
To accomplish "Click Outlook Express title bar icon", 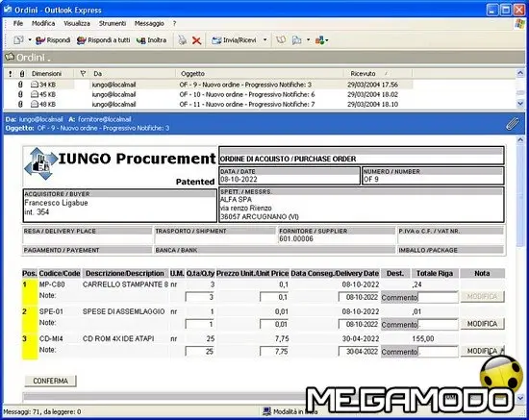I will click(x=8, y=10).
